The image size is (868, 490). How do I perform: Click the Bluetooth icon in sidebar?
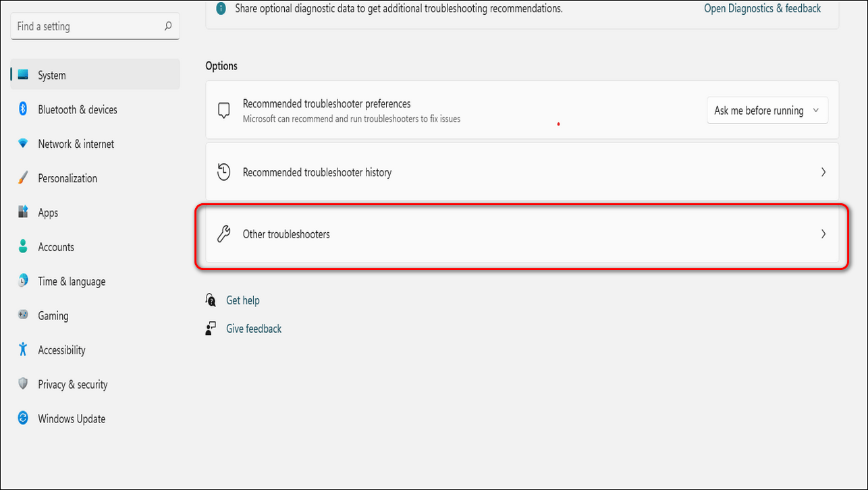pyautogui.click(x=23, y=109)
